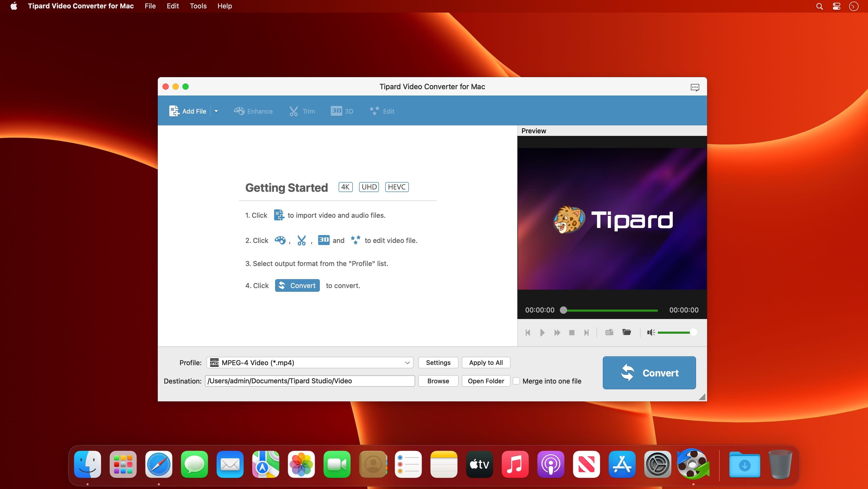Click the window resize grip corner
Viewport: 868px width, 489px height.
tap(702, 397)
